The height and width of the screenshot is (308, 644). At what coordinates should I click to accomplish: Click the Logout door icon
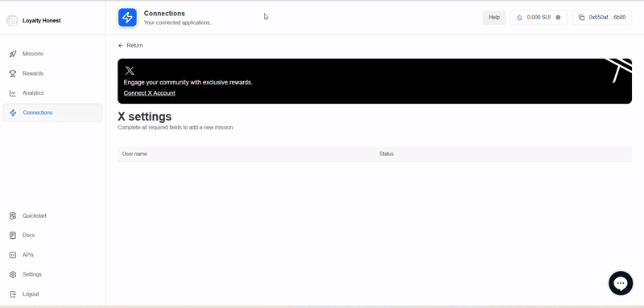tap(13, 294)
